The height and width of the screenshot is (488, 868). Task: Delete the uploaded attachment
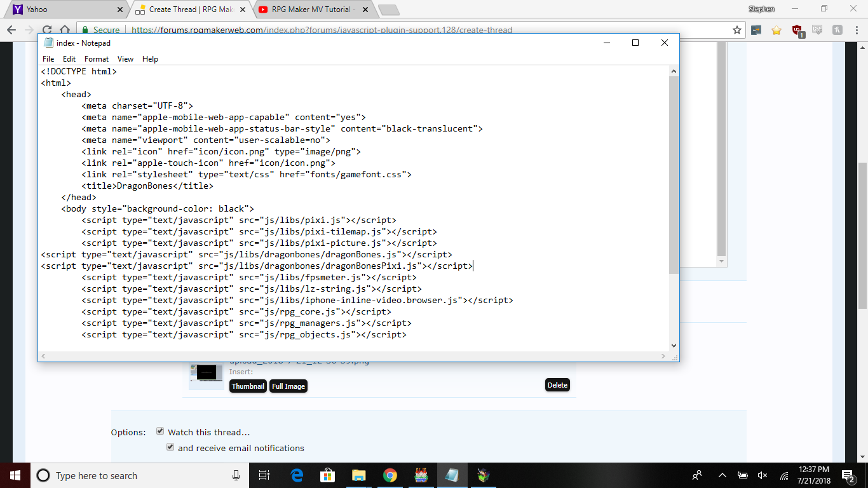(x=557, y=385)
